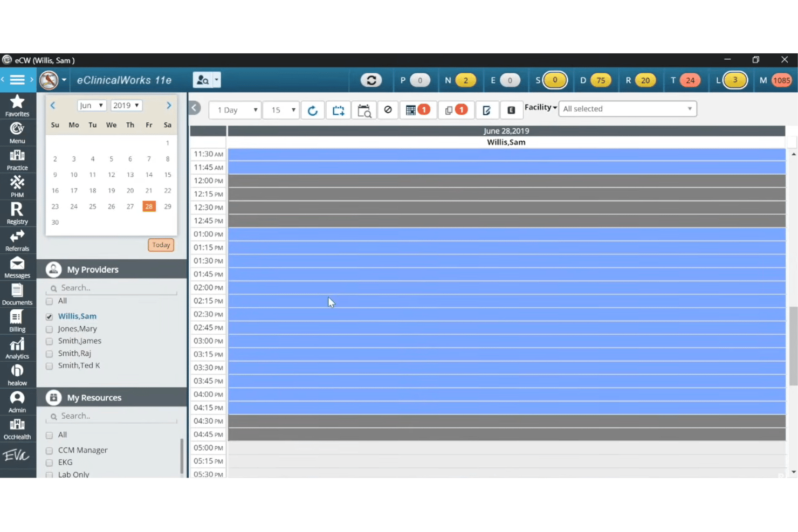Click the sync icon in top bar

(x=371, y=80)
